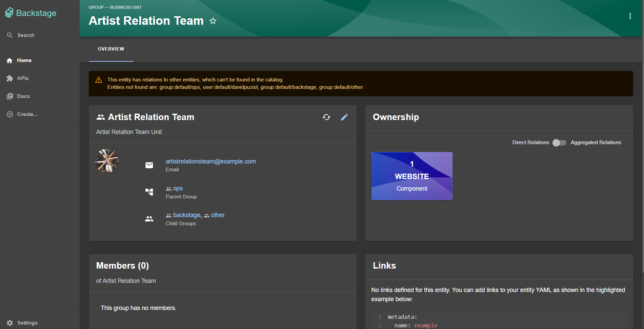Open Docs from the sidebar
This screenshot has width=644, height=329.
(23, 96)
